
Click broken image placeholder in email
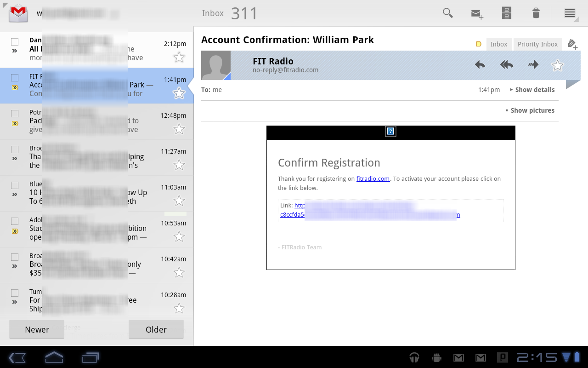tap(390, 132)
